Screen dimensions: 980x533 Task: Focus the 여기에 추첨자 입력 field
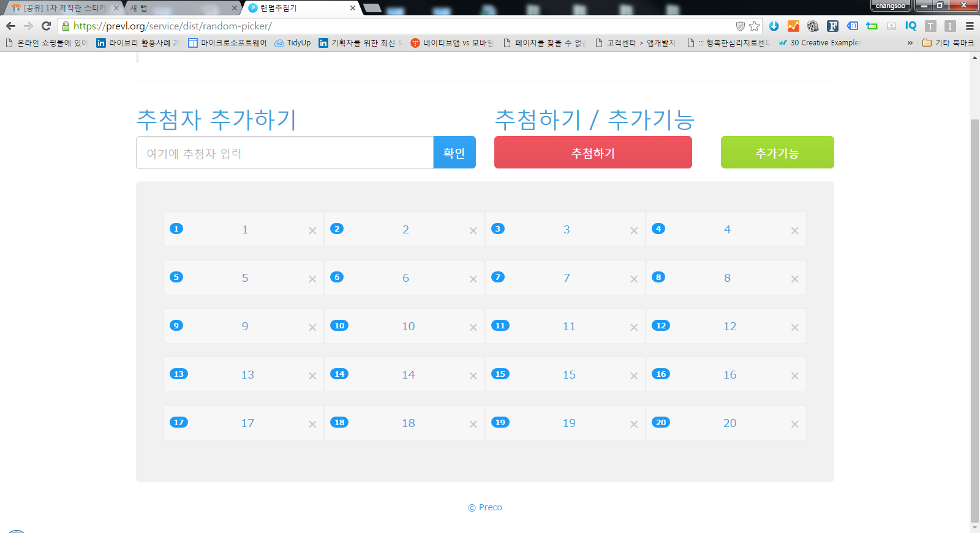285,153
